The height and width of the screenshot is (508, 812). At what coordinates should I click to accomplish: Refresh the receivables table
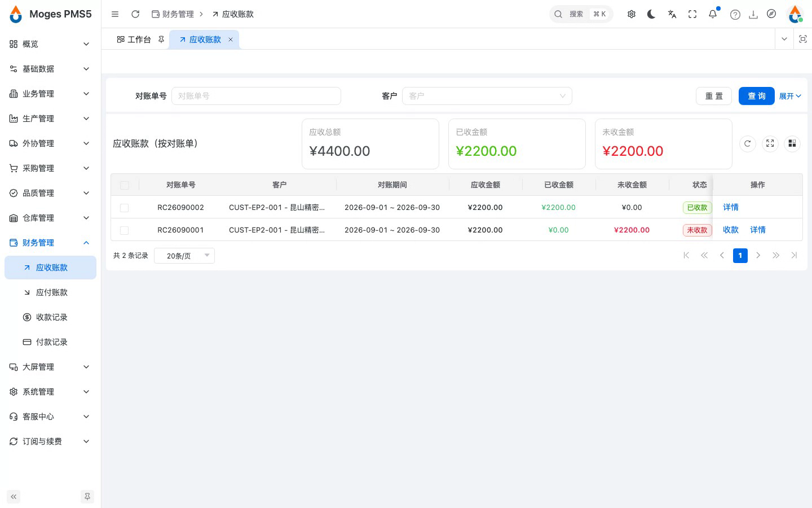pyautogui.click(x=748, y=144)
